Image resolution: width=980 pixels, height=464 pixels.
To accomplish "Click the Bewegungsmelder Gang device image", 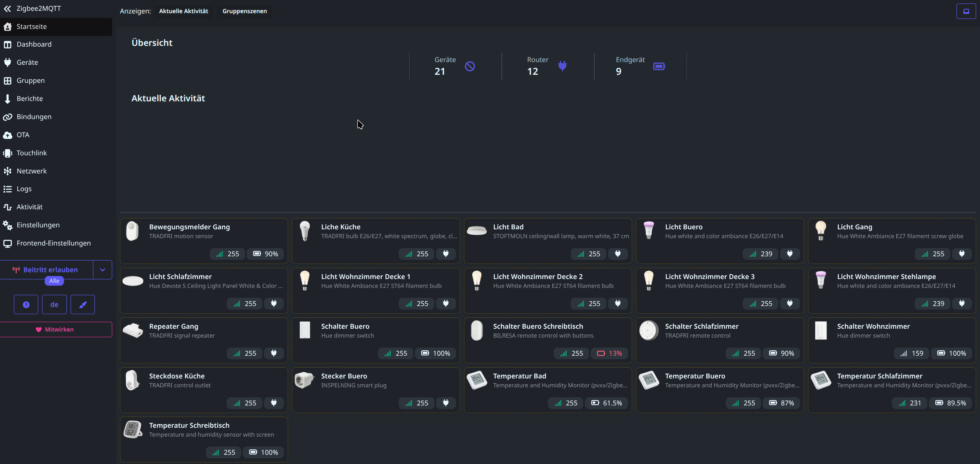I will click(133, 231).
